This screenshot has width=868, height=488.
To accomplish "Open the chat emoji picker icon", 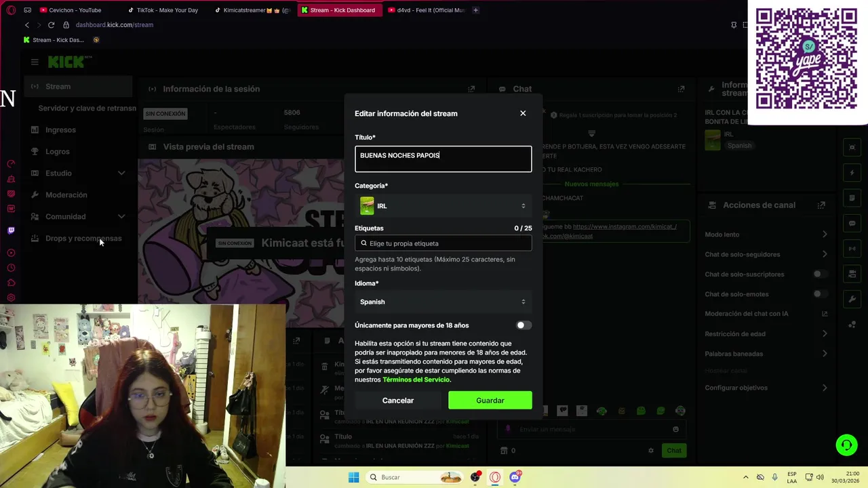I will pyautogui.click(x=675, y=429).
